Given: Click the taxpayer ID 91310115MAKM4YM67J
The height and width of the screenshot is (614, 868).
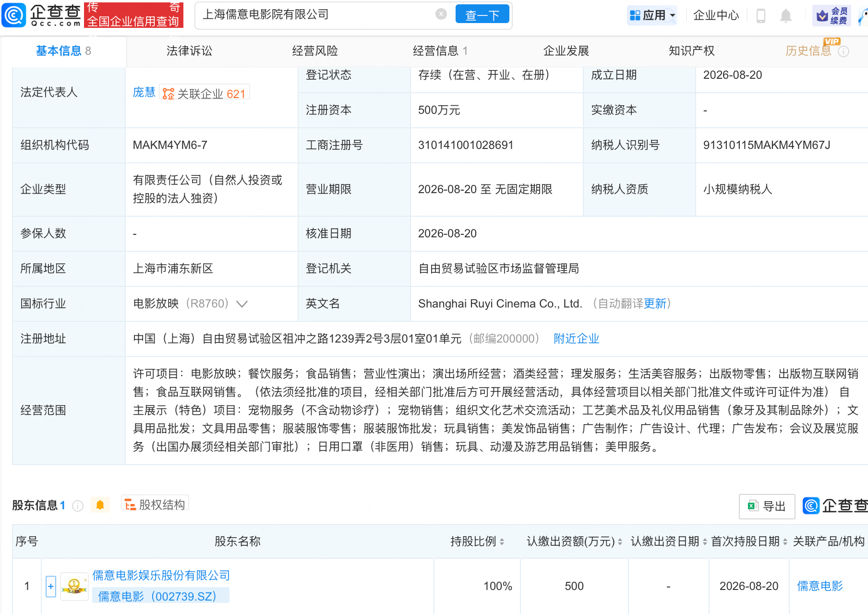Looking at the screenshot, I should [x=767, y=145].
